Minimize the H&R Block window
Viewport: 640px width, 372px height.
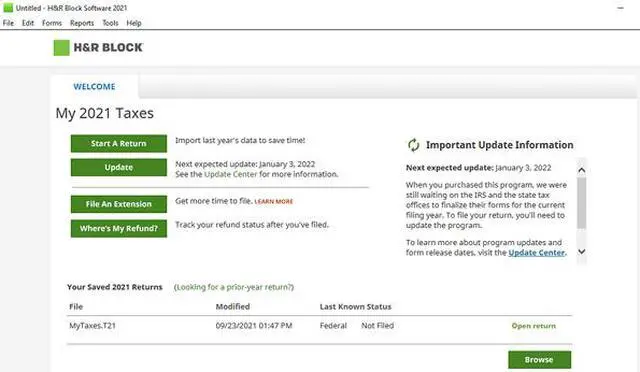620,8
